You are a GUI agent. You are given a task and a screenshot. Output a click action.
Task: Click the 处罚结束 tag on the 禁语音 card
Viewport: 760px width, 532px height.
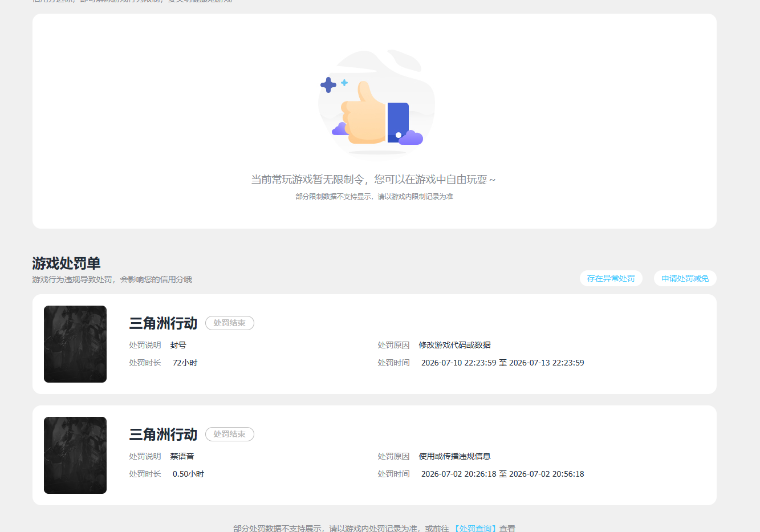click(x=229, y=434)
